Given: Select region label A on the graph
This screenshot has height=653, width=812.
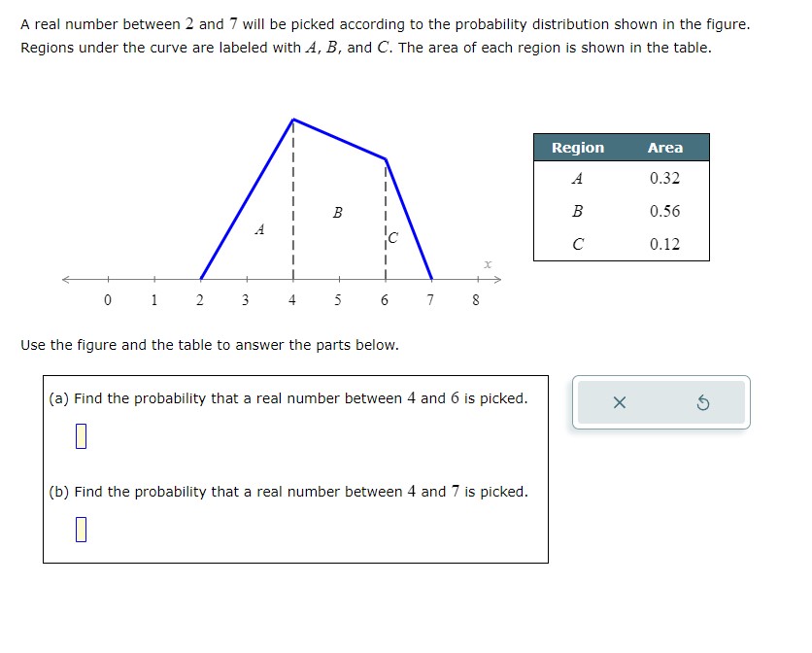Looking at the screenshot, I should pyautogui.click(x=258, y=231).
